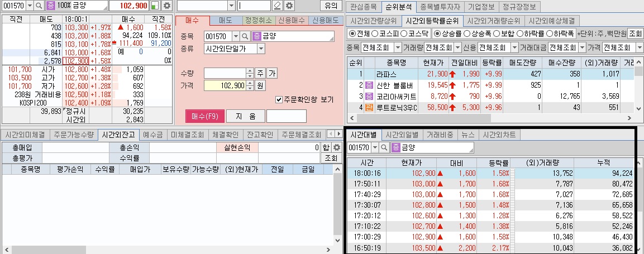Select the 전체 market radio button
Screen dimensions: 644x254
pyautogui.click(x=352, y=33)
